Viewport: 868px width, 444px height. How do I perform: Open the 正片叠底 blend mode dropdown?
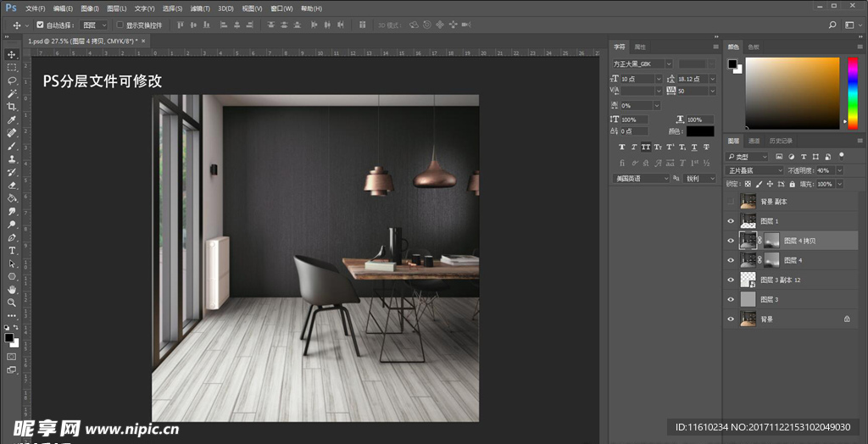754,170
